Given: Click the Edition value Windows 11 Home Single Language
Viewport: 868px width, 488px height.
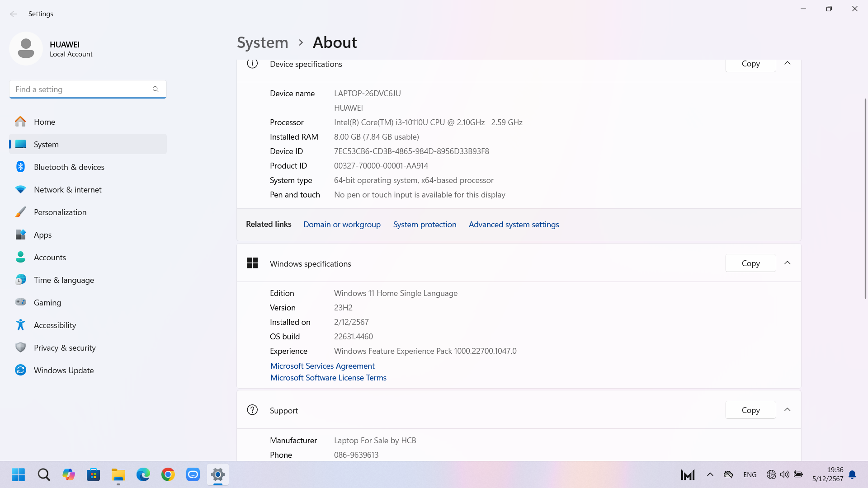Looking at the screenshot, I should (396, 293).
